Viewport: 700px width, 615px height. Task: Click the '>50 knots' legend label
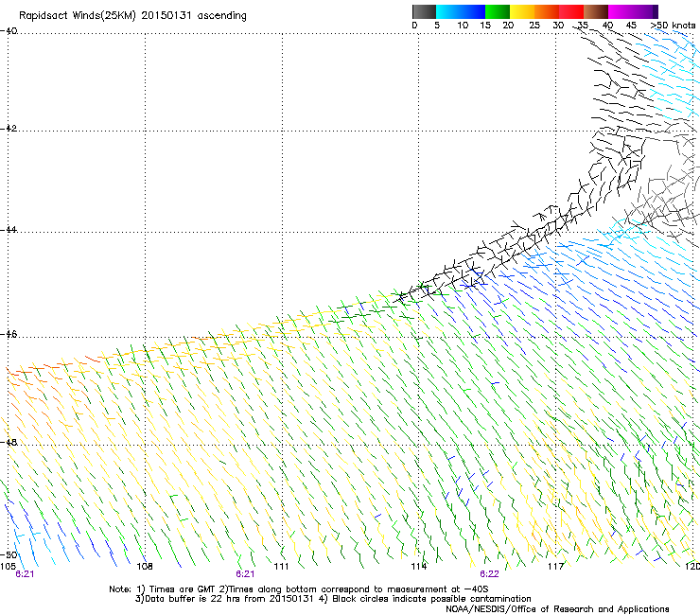[673, 26]
